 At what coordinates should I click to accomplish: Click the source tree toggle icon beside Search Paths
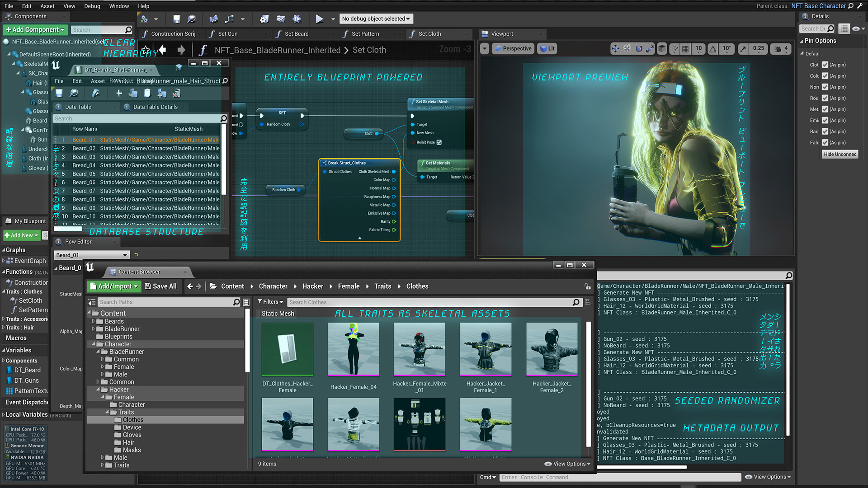pos(92,302)
